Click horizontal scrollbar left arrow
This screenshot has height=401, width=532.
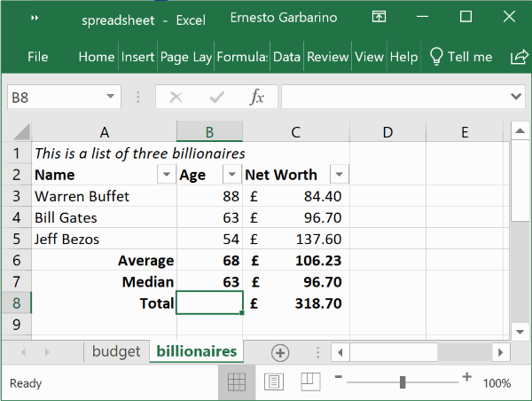[340, 352]
